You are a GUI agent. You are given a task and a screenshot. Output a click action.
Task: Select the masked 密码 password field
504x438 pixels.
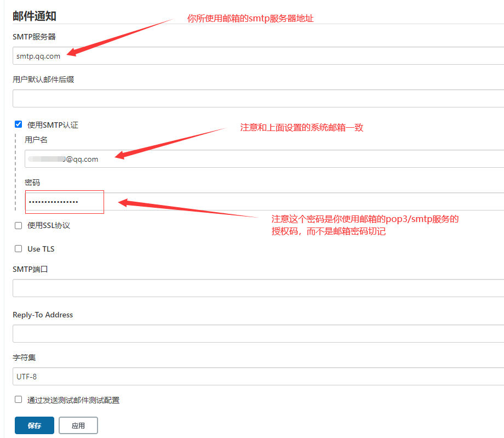tap(263, 202)
